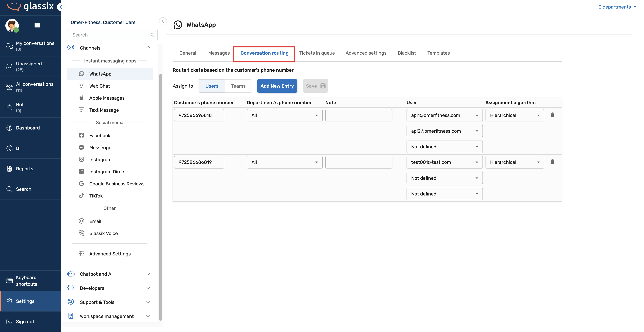Open Keyboard shortcuts panel
This screenshot has width=644, height=332.
click(x=26, y=281)
